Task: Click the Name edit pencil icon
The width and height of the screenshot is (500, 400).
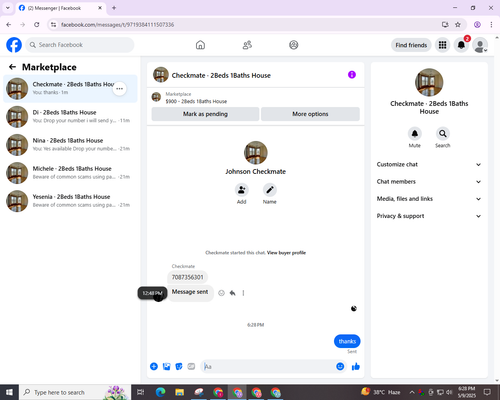Action: [270, 190]
